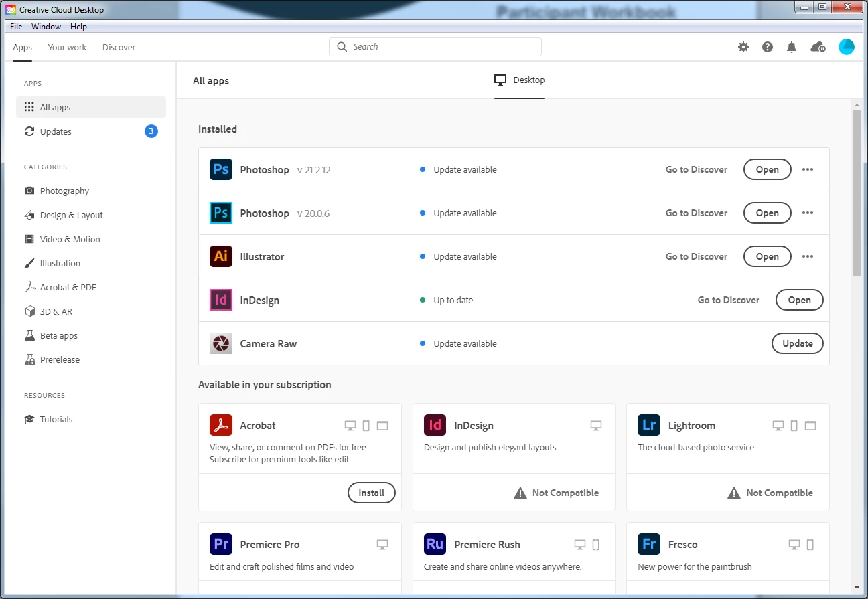Click the magnifier icon in search box
Image resolution: width=868 pixels, height=599 pixels.
coord(342,47)
